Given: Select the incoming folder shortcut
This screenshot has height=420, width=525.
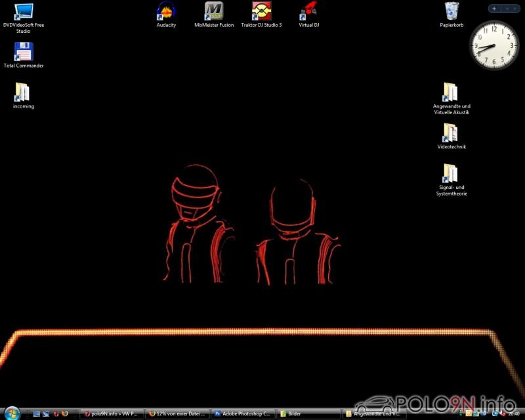Looking at the screenshot, I should click(24, 96).
